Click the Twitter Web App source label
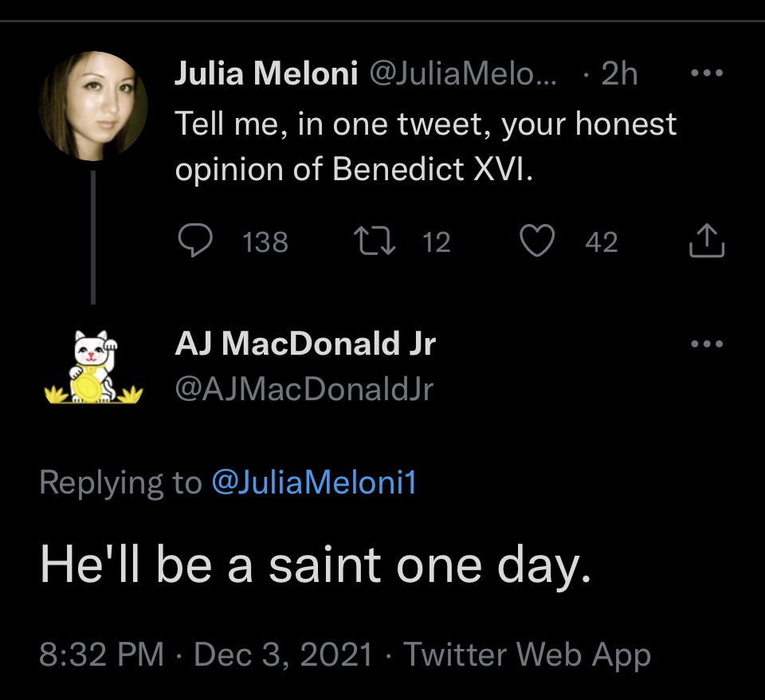 tap(528, 655)
